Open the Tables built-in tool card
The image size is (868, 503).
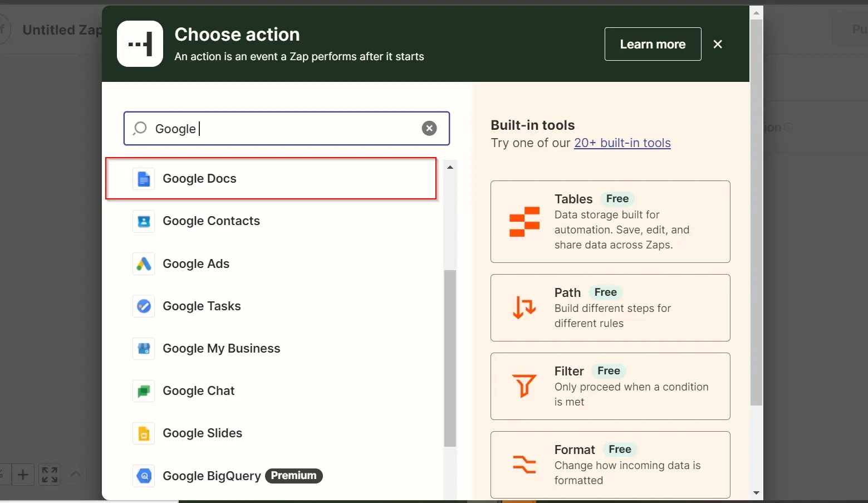coord(610,222)
